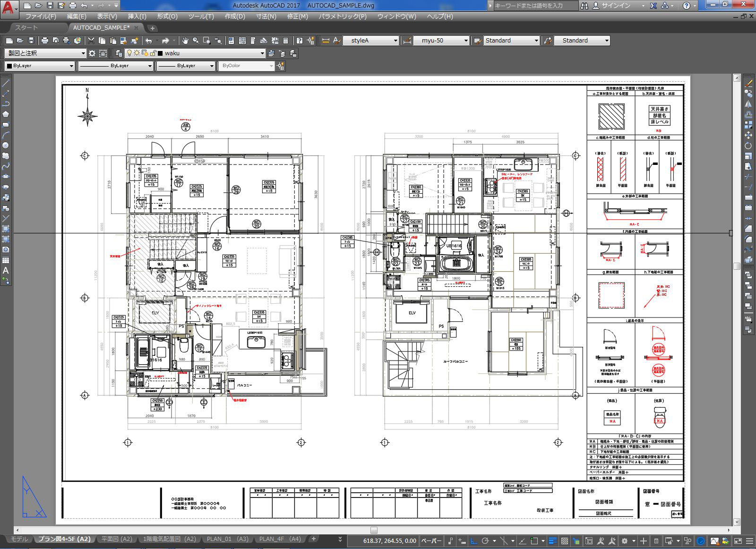Click the モデル button in the status bar
The width and height of the screenshot is (756, 549).
click(x=20, y=539)
